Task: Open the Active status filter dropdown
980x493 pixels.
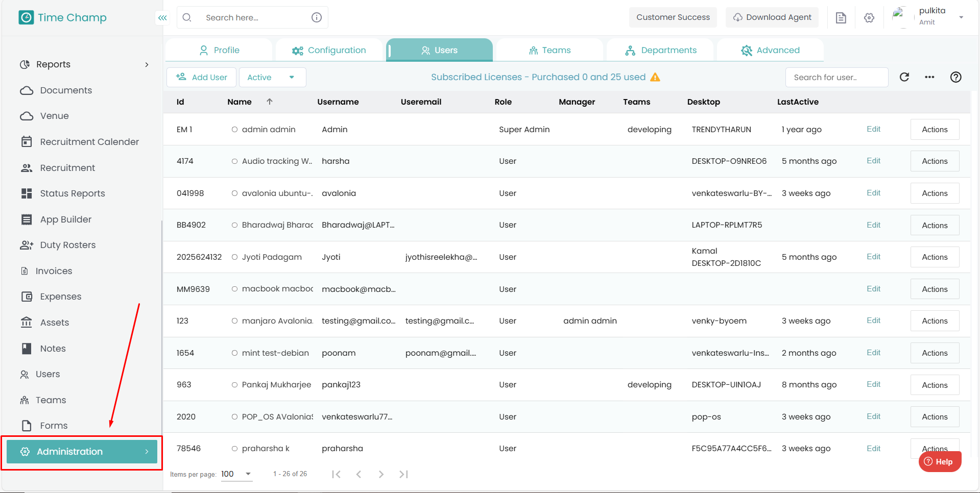Action: (272, 78)
